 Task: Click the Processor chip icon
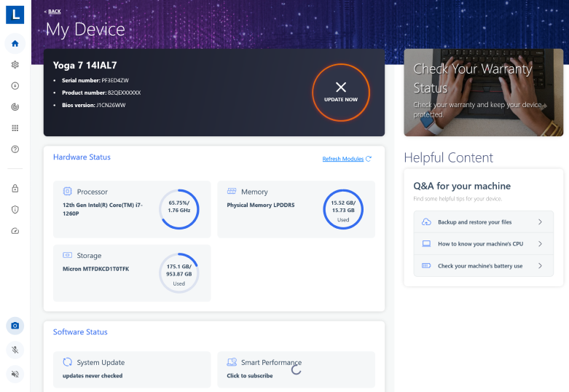pos(67,192)
